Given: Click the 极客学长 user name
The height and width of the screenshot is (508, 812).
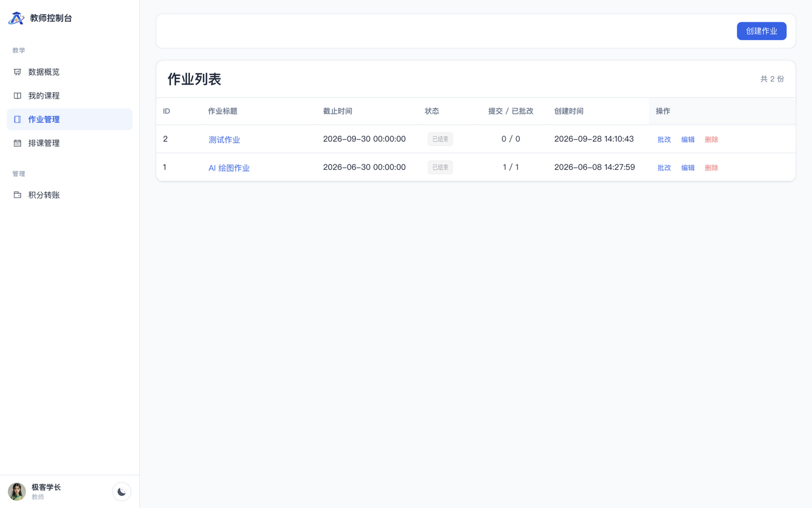Looking at the screenshot, I should coord(46,487).
